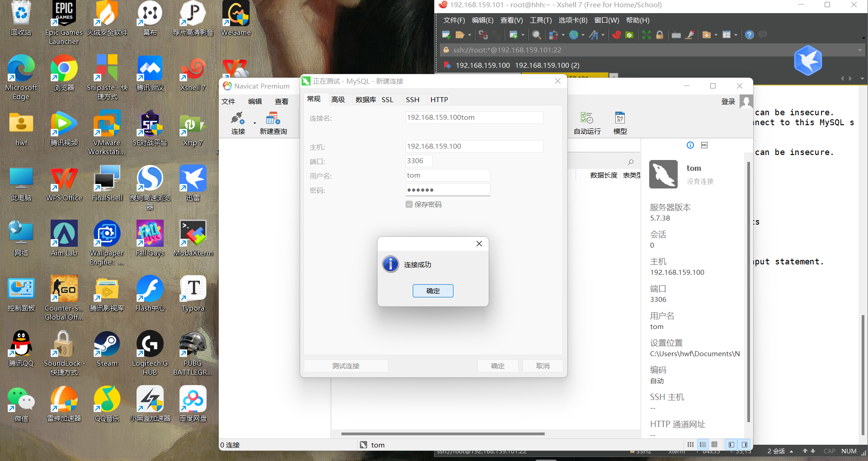This screenshot has height=461, width=868.
Task: Switch Navicat to list view
Action: 703,445
